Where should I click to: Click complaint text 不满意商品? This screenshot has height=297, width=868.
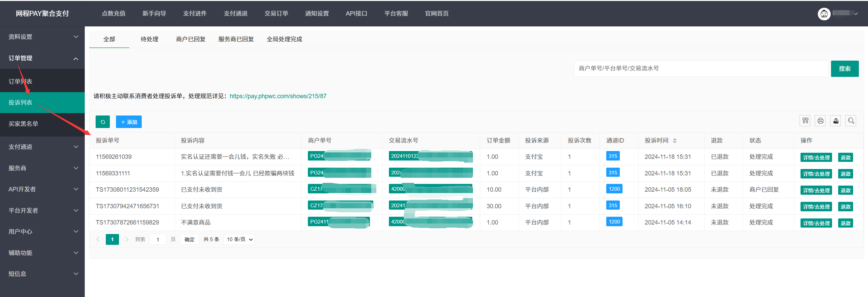click(x=196, y=222)
